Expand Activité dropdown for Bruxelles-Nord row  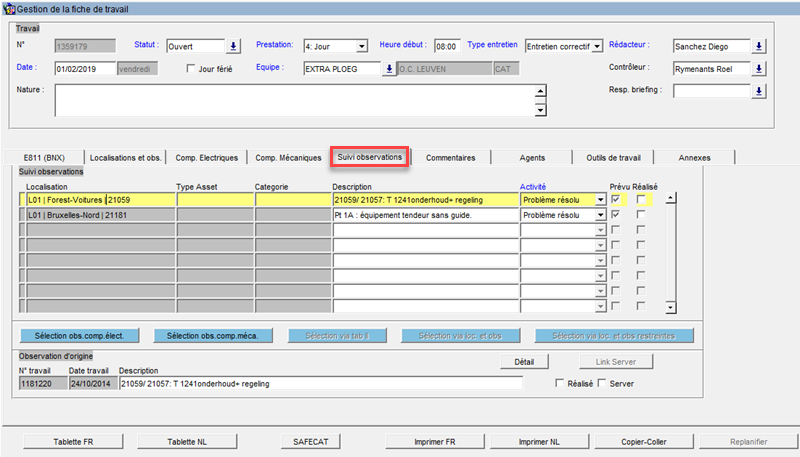pyautogui.click(x=601, y=215)
